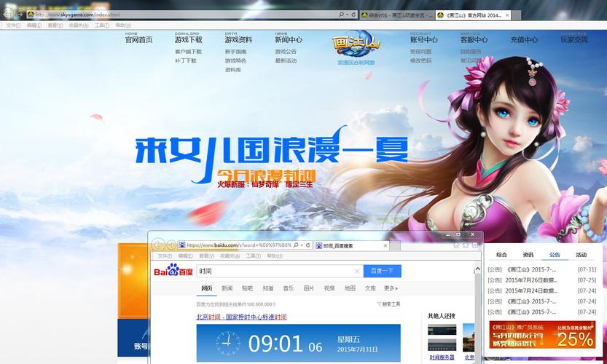
Task: Switch to 贴吧 search category
Action: pyautogui.click(x=247, y=288)
